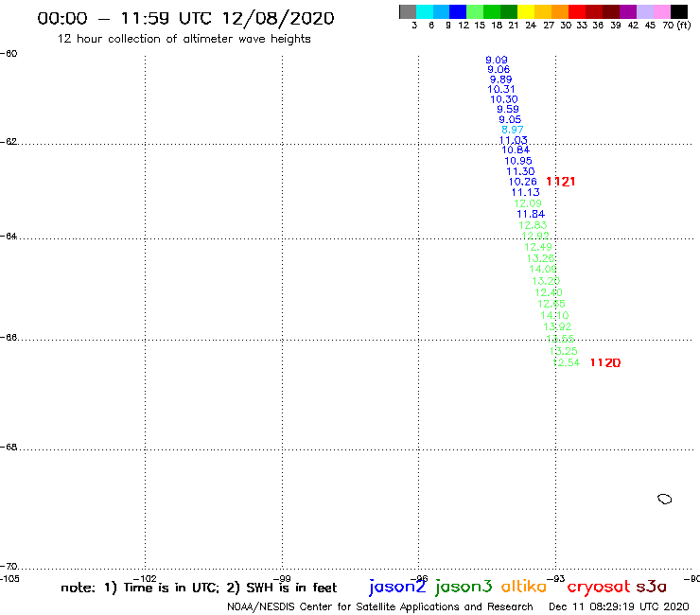Click the -64 latitude axis label
Screen dimensions: 700x615
[x=9, y=236]
